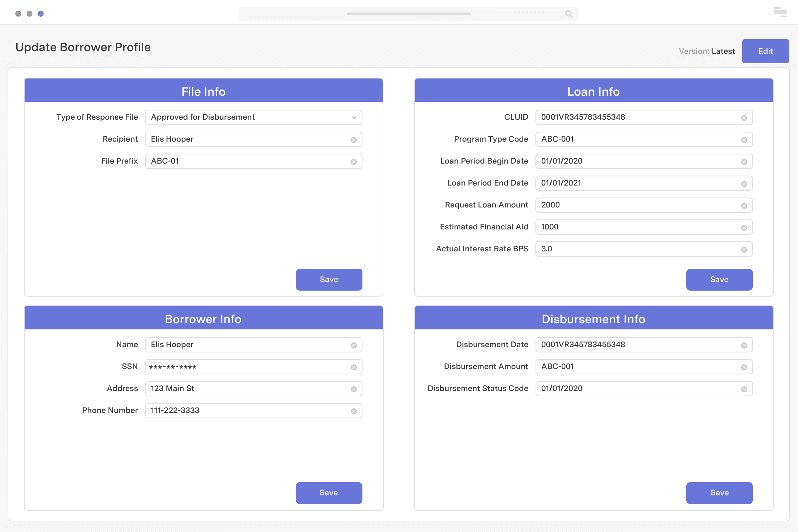This screenshot has height=532, width=798.
Task: Click the Edit button at top right
Action: coord(765,51)
